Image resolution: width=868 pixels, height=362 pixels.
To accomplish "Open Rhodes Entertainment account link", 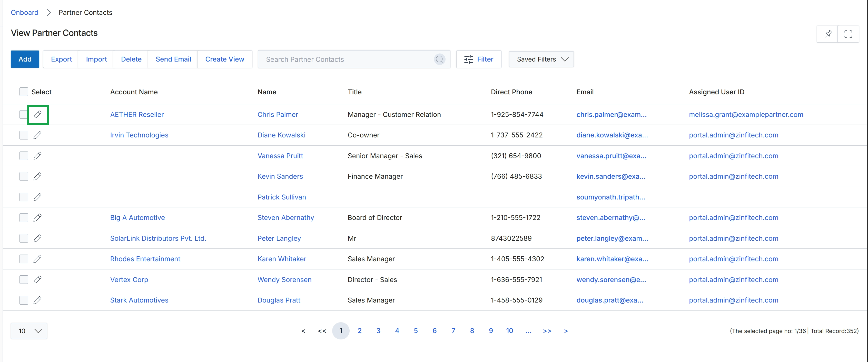I will point(145,259).
